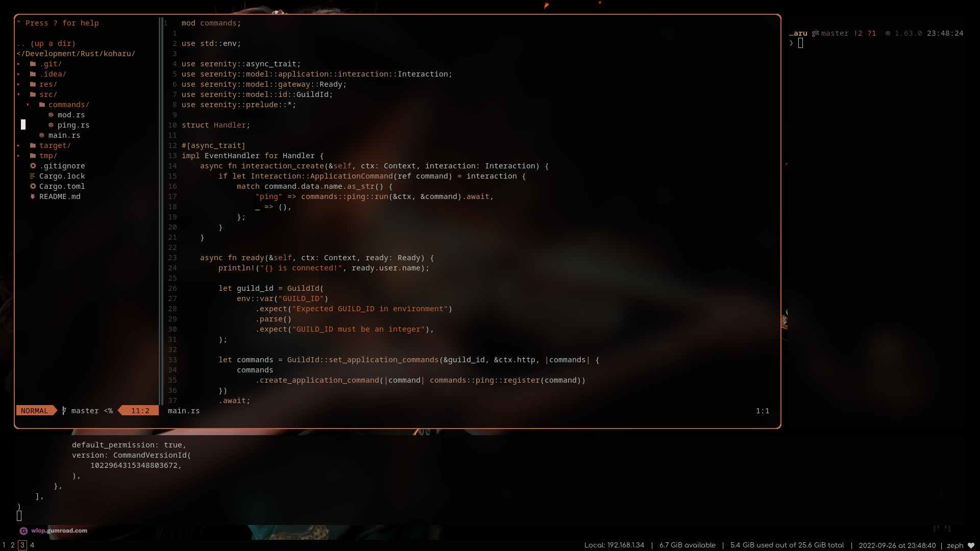This screenshot has height=551, width=980.
Task: Click the download arrow icon before README.md
Action: (x=32, y=196)
